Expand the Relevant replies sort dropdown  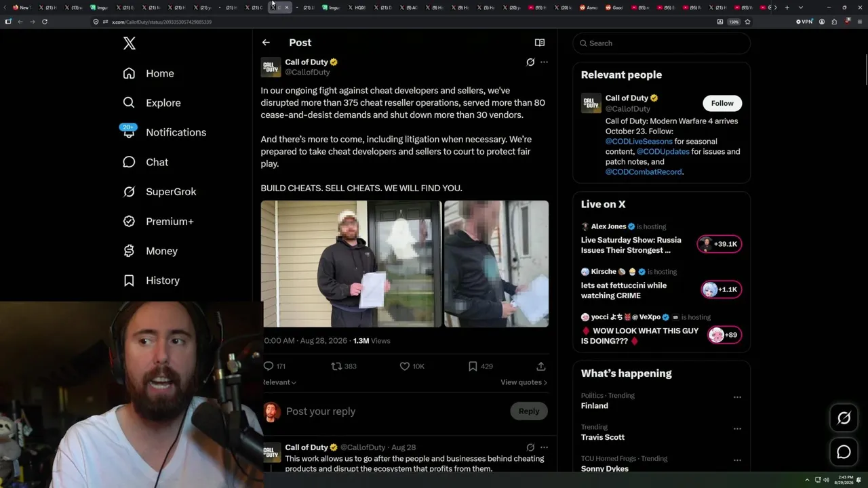[x=279, y=382]
